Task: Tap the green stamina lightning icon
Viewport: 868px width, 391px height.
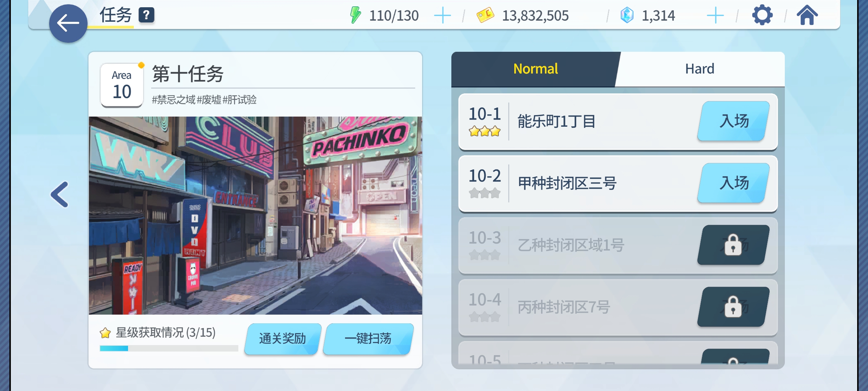Action: (x=356, y=15)
